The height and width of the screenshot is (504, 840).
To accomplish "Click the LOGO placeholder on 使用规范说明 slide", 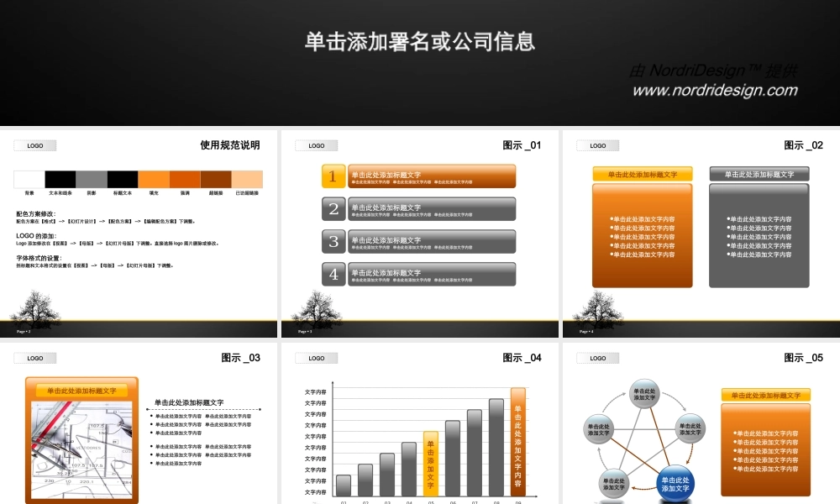I will [35, 145].
